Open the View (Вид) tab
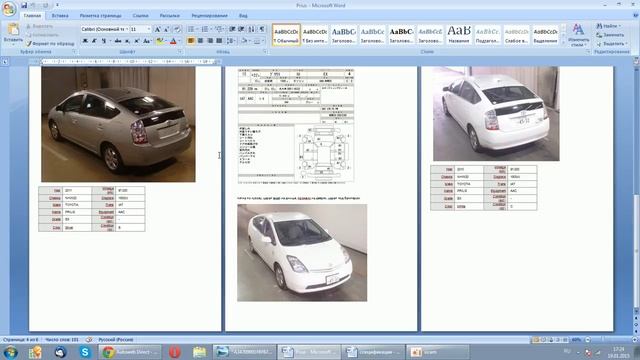This screenshot has height=360, width=640. (243, 16)
